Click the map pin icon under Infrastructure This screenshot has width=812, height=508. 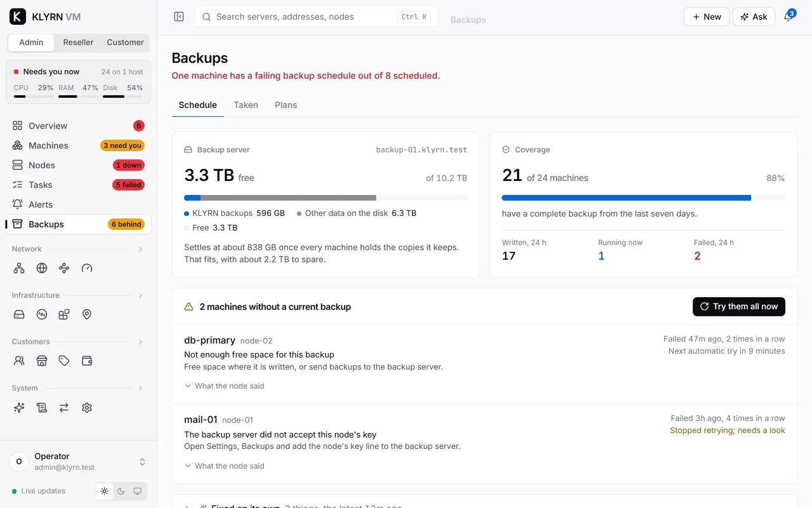pos(87,314)
